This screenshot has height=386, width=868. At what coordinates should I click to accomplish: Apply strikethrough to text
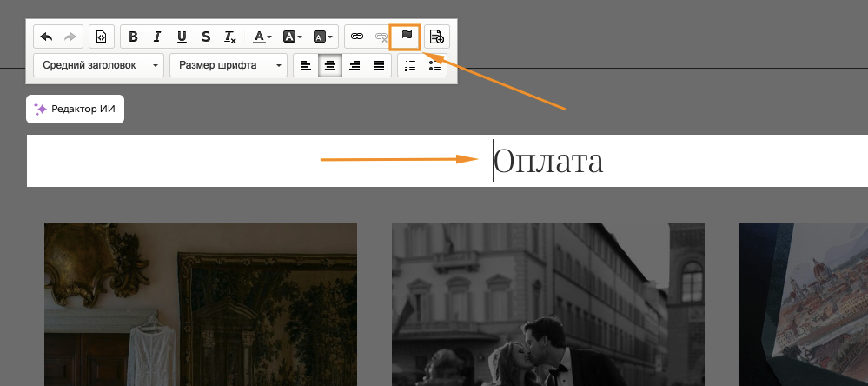pos(206,37)
